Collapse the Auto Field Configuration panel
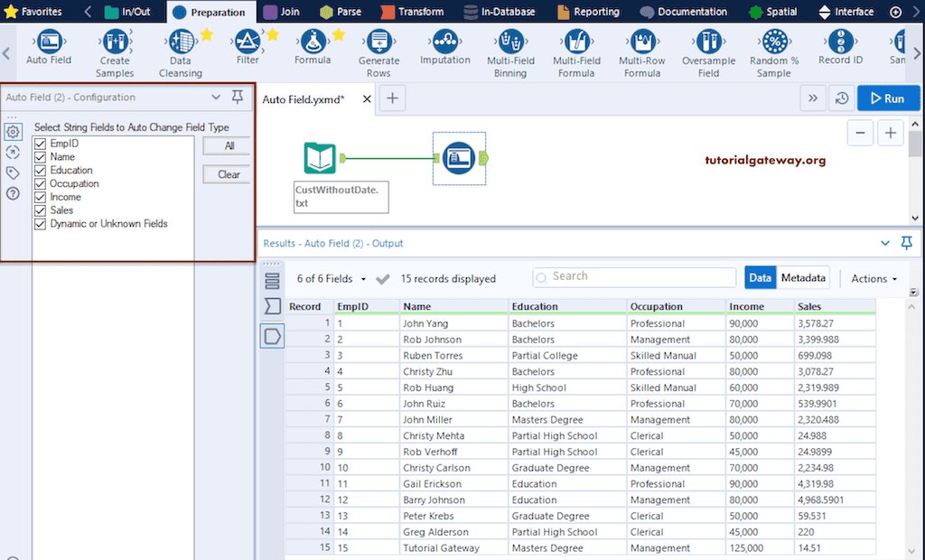Image resolution: width=925 pixels, height=560 pixels. click(216, 97)
